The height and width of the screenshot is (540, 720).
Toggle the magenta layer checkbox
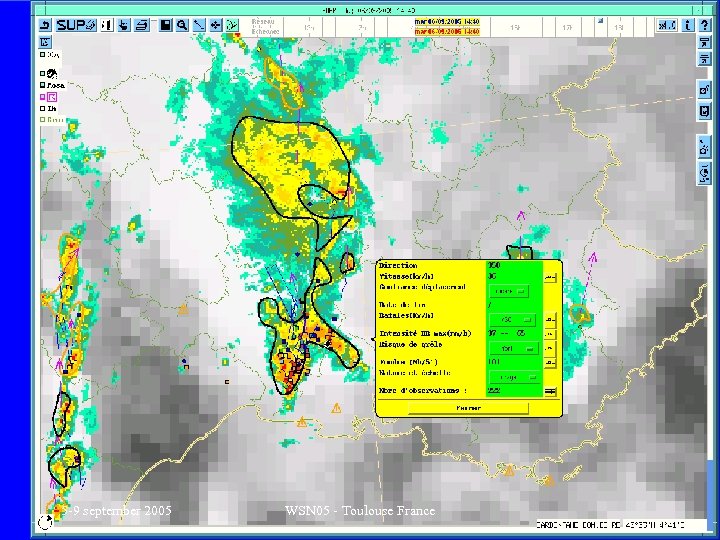pyautogui.click(x=43, y=97)
